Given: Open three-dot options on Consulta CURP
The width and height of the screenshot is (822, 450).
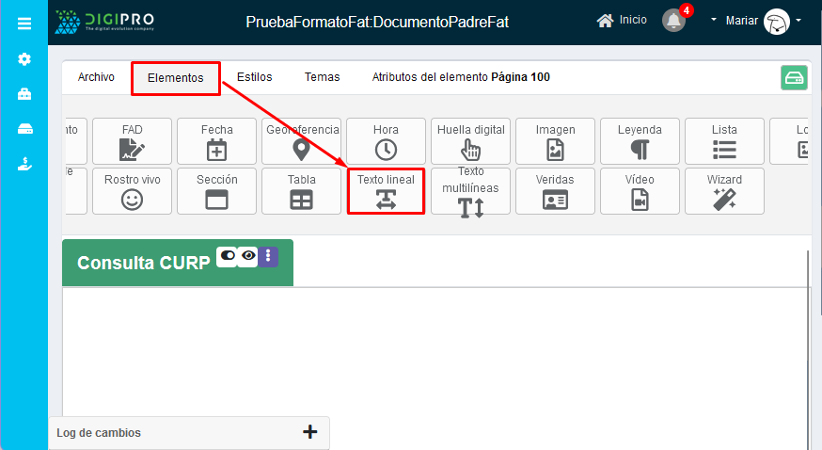Looking at the screenshot, I should click(x=268, y=256).
